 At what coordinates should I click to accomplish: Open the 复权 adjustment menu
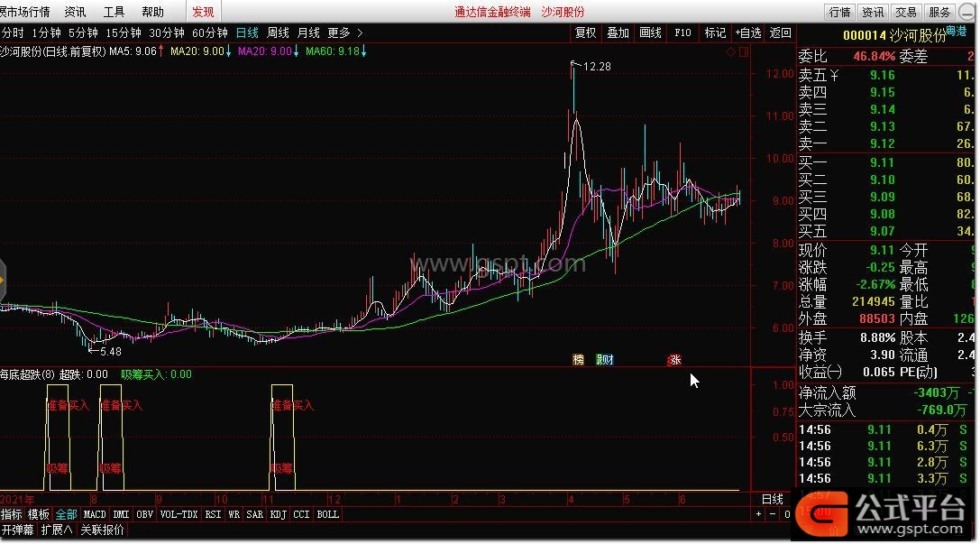586,32
